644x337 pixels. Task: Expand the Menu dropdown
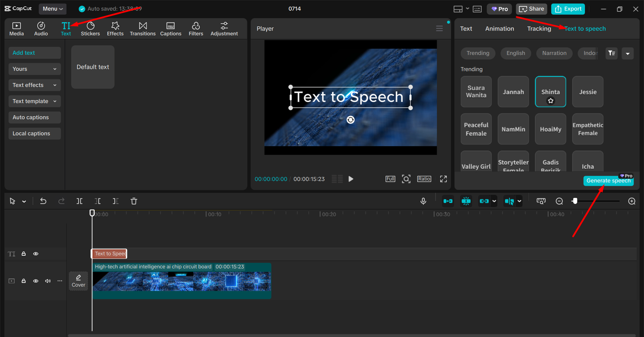pos(53,9)
